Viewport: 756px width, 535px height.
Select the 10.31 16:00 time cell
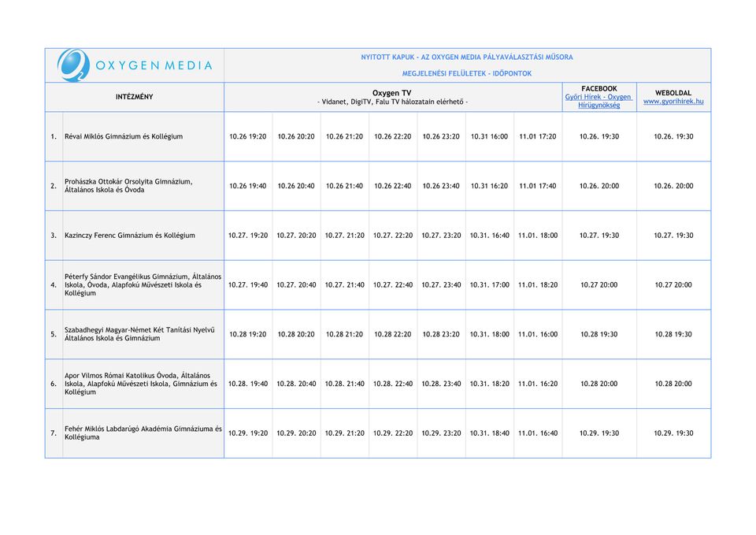pyautogui.click(x=489, y=137)
